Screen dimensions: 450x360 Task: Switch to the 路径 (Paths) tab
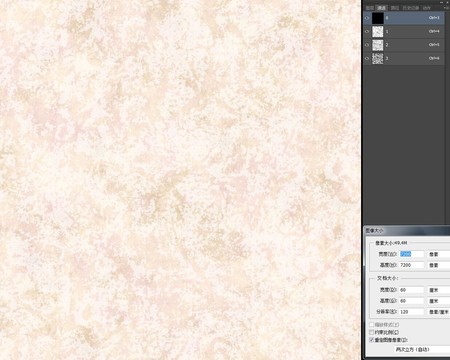pyautogui.click(x=395, y=8)
